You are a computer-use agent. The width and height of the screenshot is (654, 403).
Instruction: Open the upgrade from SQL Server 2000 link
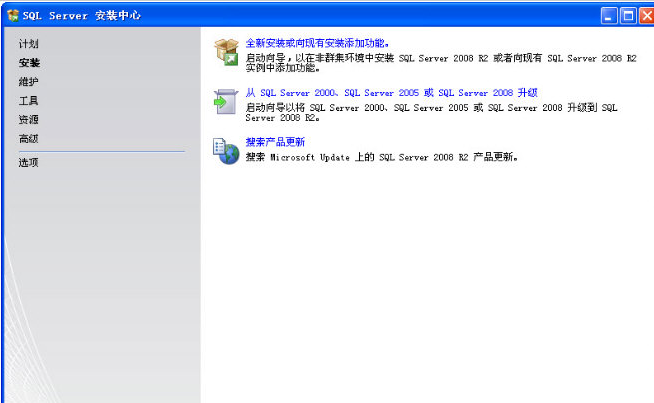tap(391, 93)
